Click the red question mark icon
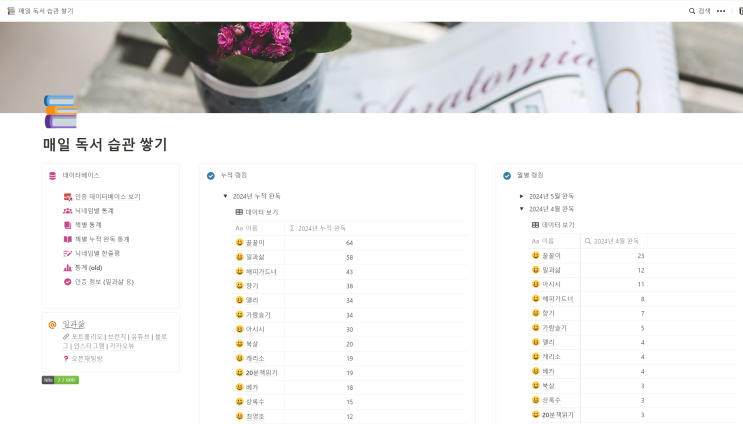 [66, 359]
